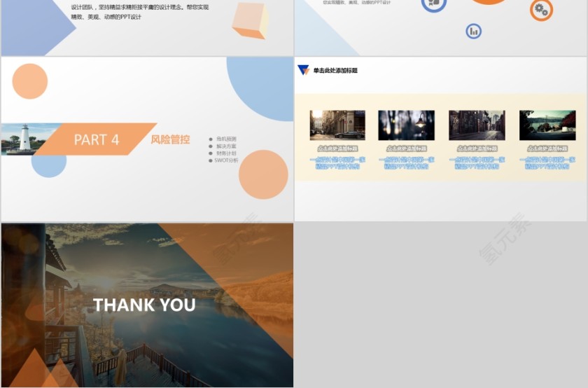Click the large orange circle below SWOT分析
This screenshot has width=588, height=388.
coord(263,174)
